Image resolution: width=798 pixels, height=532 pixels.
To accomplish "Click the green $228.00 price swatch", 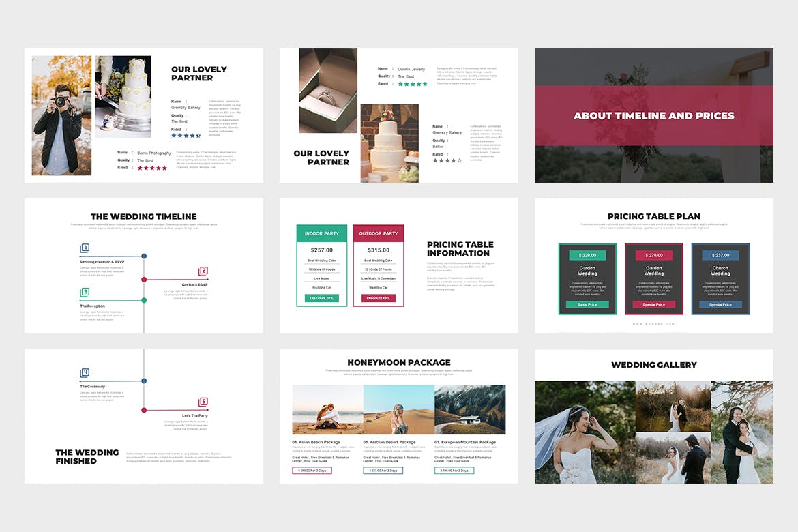I will point(587,255).
